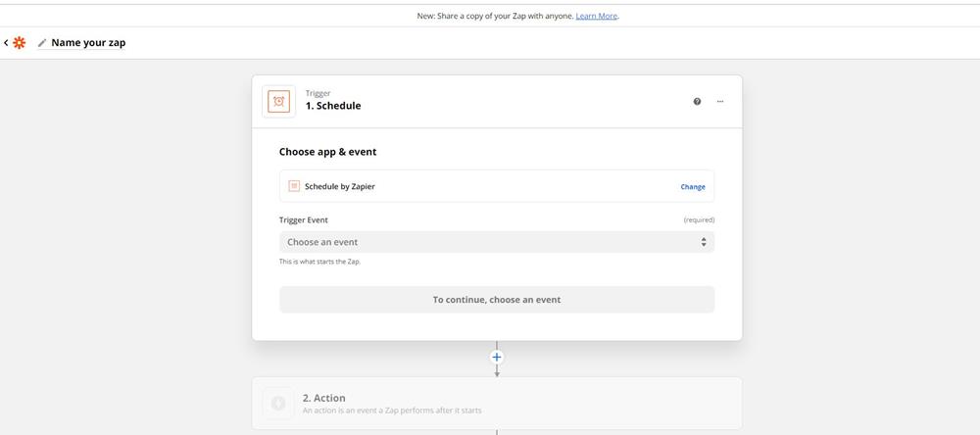Click the 'This is what starts the Zap.' hint
This screenshot has width=980, height=435.
point(320,262)
